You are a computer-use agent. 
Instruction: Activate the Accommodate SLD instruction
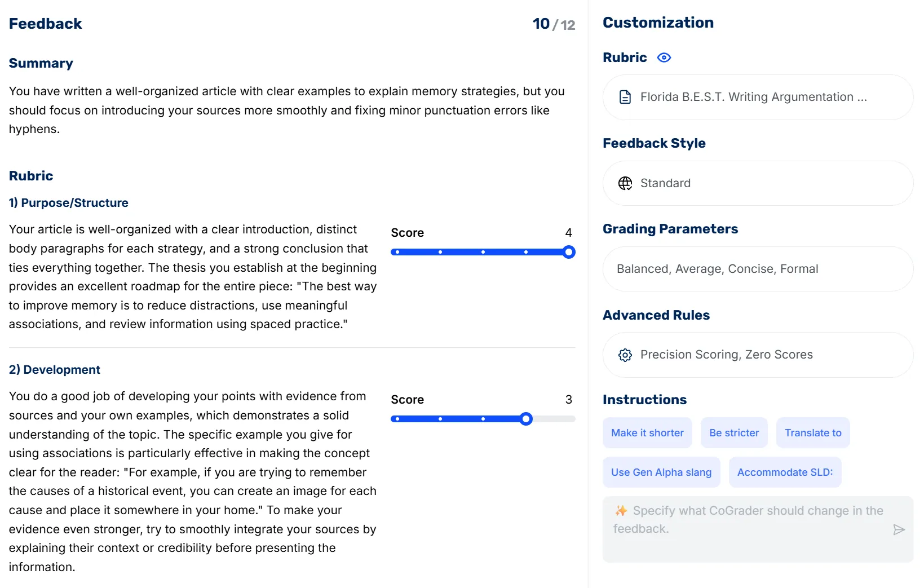[785, 472]
